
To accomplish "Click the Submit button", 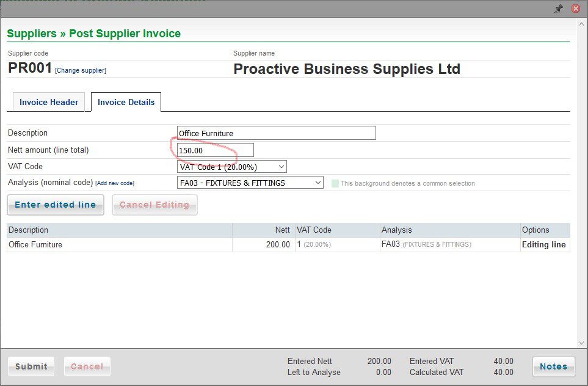I will click(31, 366).
